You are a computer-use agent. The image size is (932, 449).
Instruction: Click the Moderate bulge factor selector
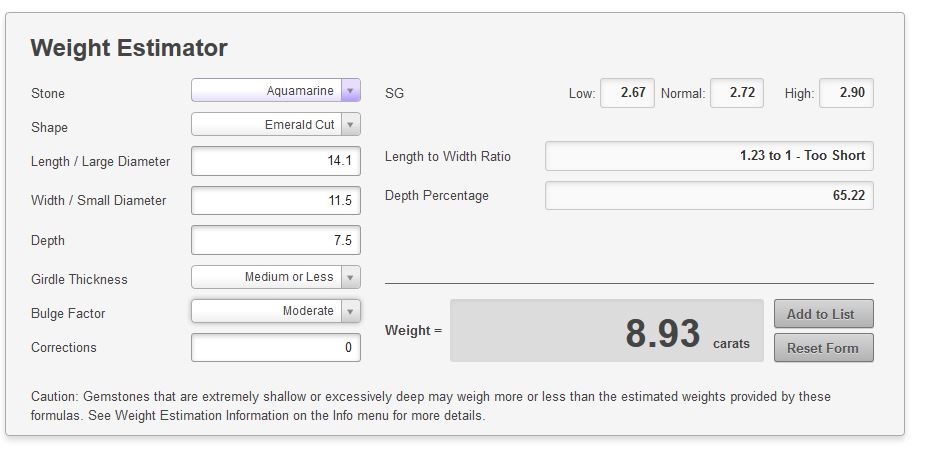click(x=276, y=310)
